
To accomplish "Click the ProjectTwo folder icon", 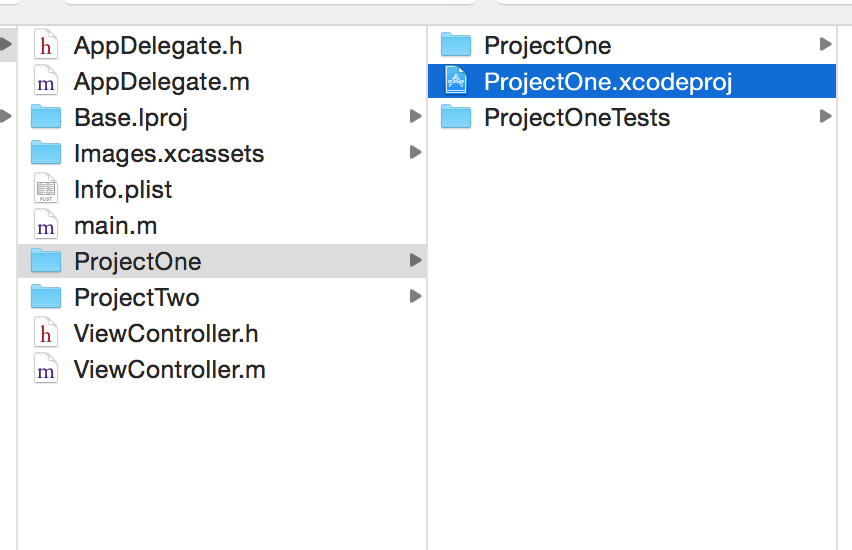I will [x=46, y=298].
